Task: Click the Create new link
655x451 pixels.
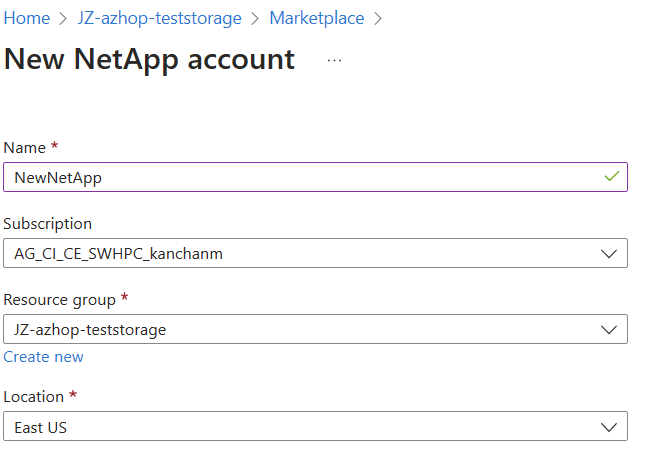Action: pos(43,357)
